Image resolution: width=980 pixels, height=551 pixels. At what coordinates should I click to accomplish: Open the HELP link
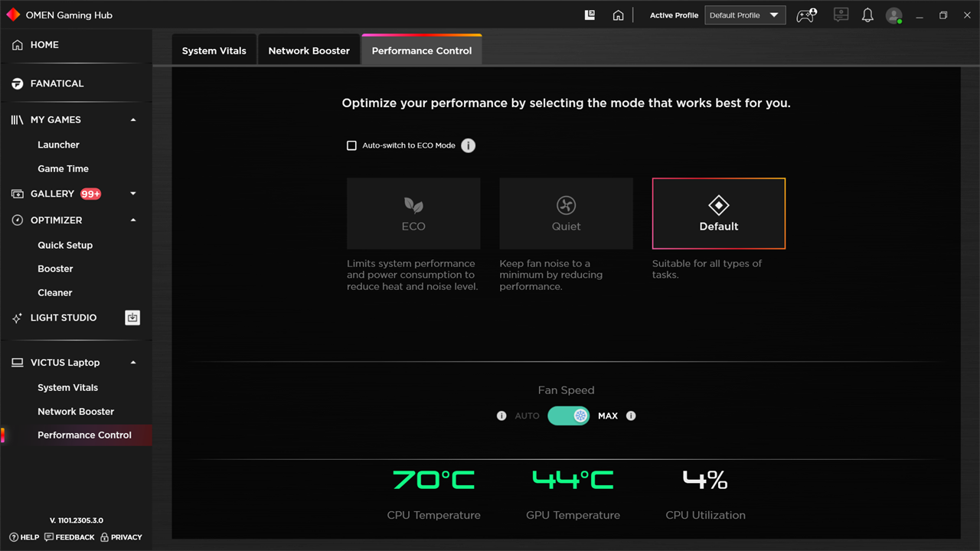coord(23,537)
